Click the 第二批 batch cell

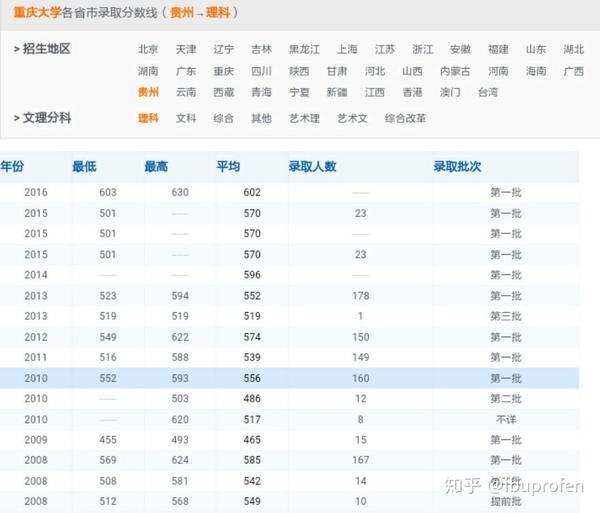tap(506, 399)
